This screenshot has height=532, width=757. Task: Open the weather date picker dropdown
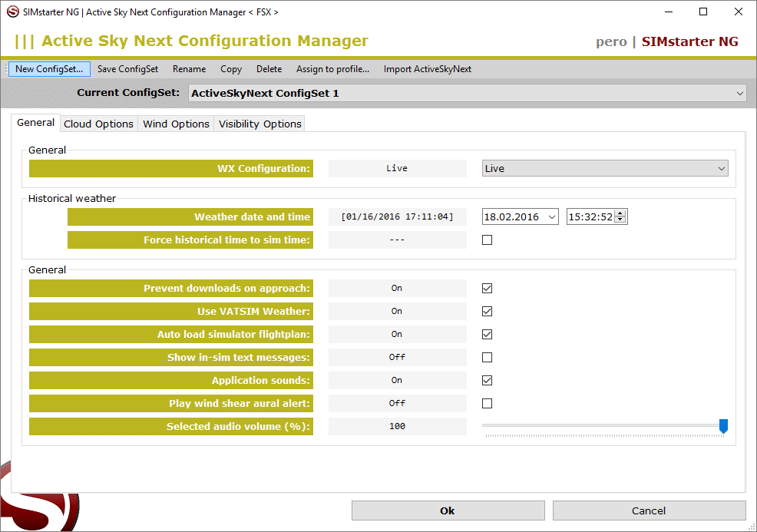552,217
